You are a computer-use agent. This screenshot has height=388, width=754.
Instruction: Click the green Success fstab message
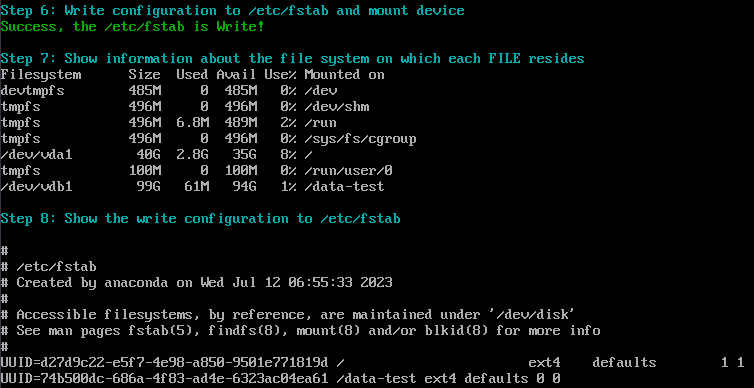[x=132, y=26]
